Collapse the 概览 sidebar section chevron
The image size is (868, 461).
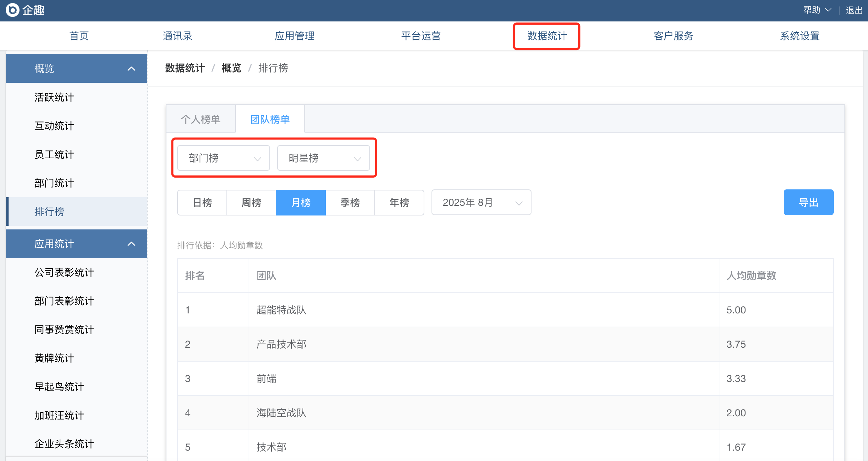[131, 69]
